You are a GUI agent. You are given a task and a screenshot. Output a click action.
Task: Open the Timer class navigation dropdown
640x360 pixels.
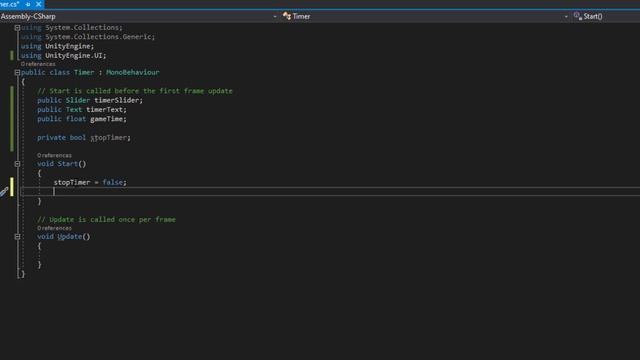(425, 16)
